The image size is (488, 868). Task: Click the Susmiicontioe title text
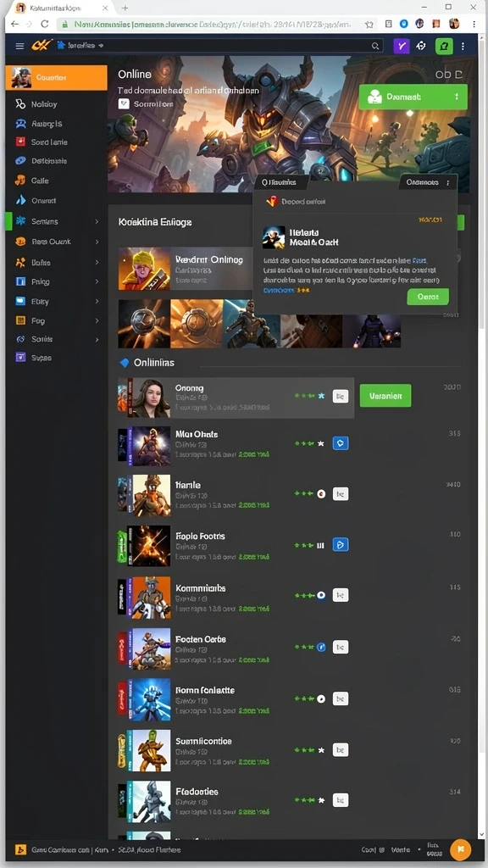203,741
